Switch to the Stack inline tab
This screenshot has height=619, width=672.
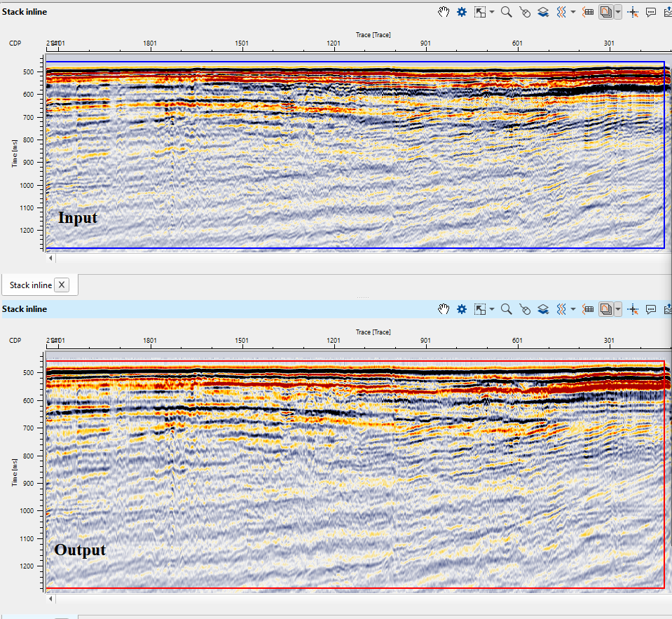pyautogui.click(x=30, y=285)
